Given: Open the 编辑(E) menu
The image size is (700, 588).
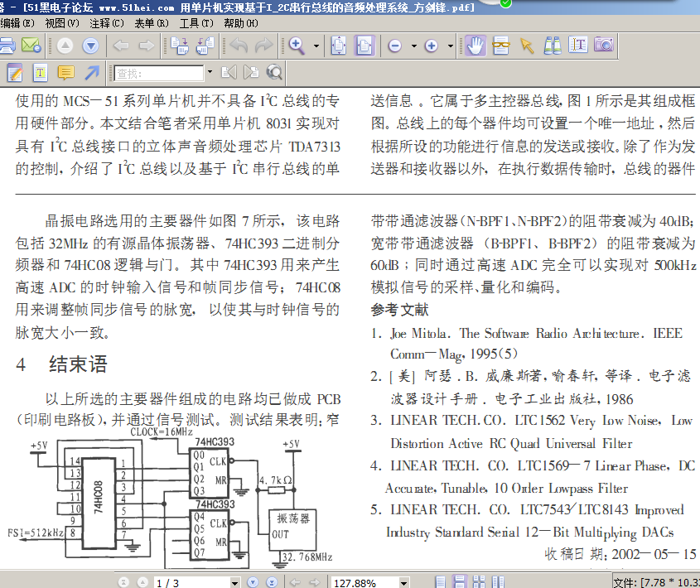Looking at the screenshot, I should coord(17,23).
